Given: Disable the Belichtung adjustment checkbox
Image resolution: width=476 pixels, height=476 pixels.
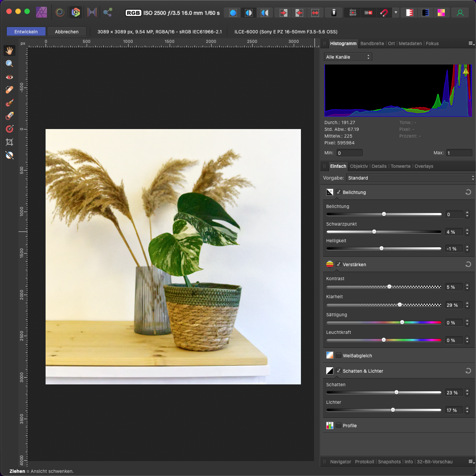Looking at the screenshot, I should (x=338, y=192).
